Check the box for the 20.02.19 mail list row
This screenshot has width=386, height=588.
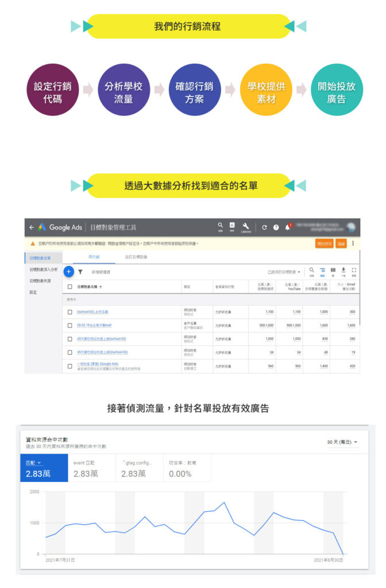70,325
